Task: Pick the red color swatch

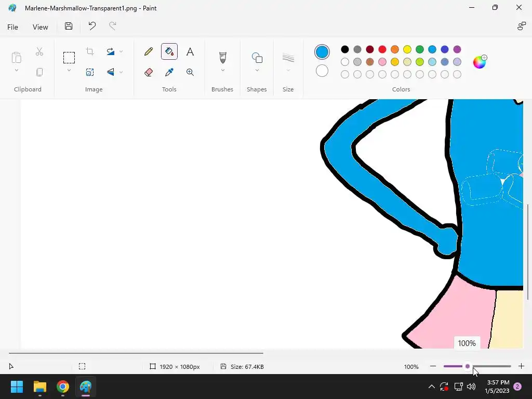Action: tap(382, 49)
